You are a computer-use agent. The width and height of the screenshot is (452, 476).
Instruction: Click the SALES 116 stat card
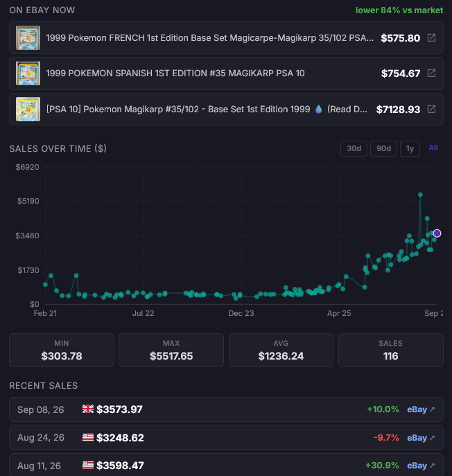click(x=390, y=351)
